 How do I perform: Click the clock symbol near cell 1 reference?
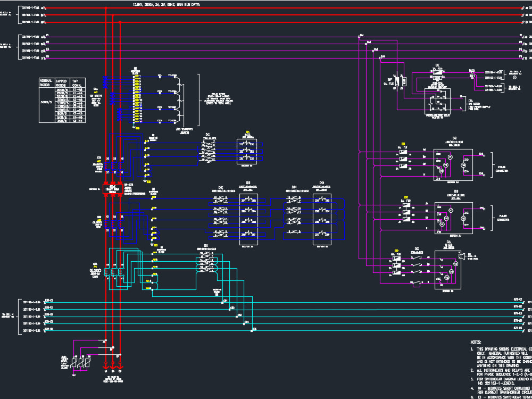point(514,78)
